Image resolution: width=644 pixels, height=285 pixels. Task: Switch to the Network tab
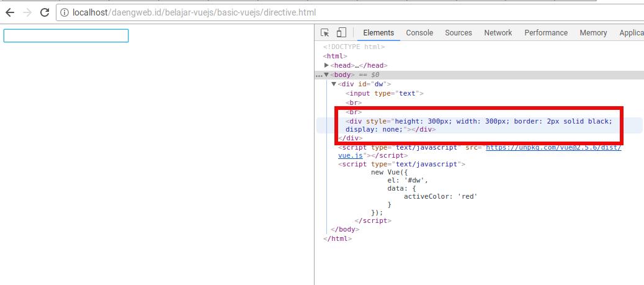498,33
